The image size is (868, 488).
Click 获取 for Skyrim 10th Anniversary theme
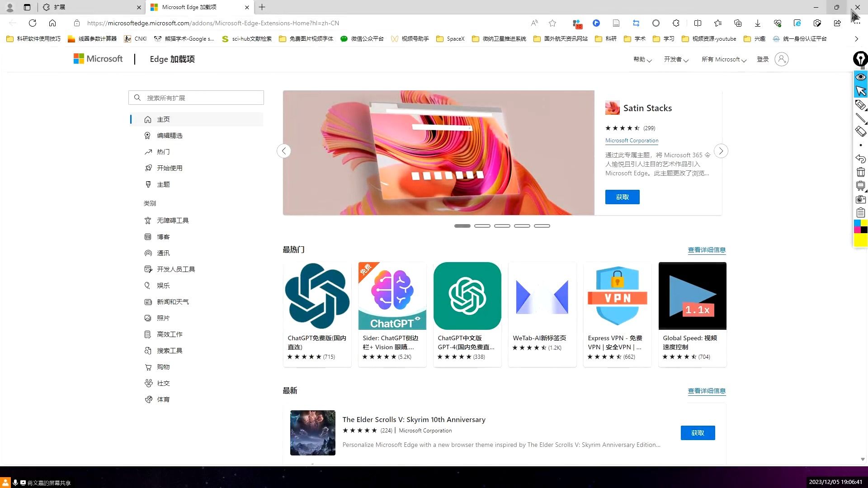[698, 433]
